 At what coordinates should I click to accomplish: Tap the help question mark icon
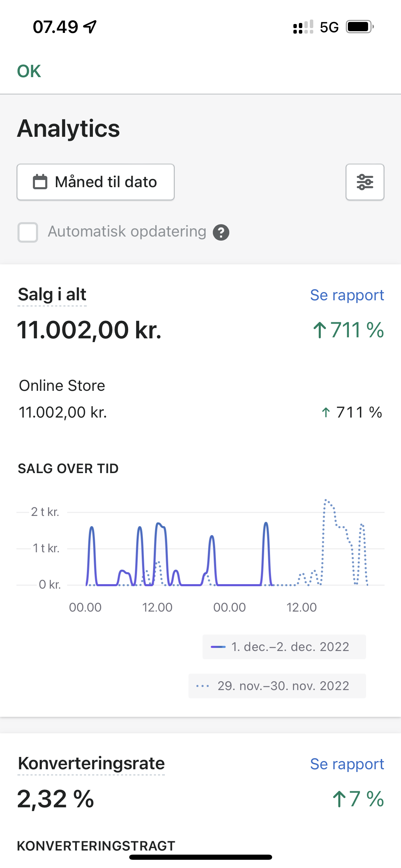[x=221, y=232]
